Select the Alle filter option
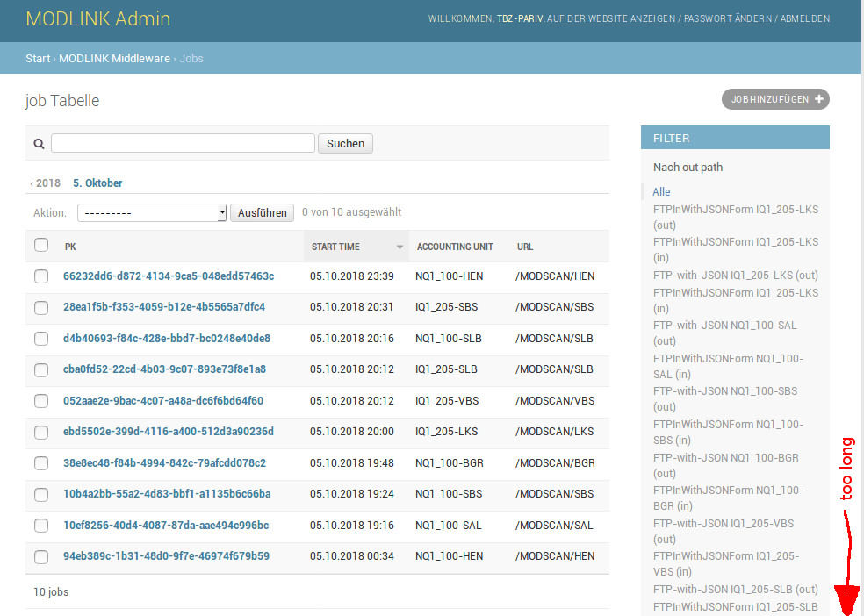The image size is (864, 616). click(x=660, y=191)
